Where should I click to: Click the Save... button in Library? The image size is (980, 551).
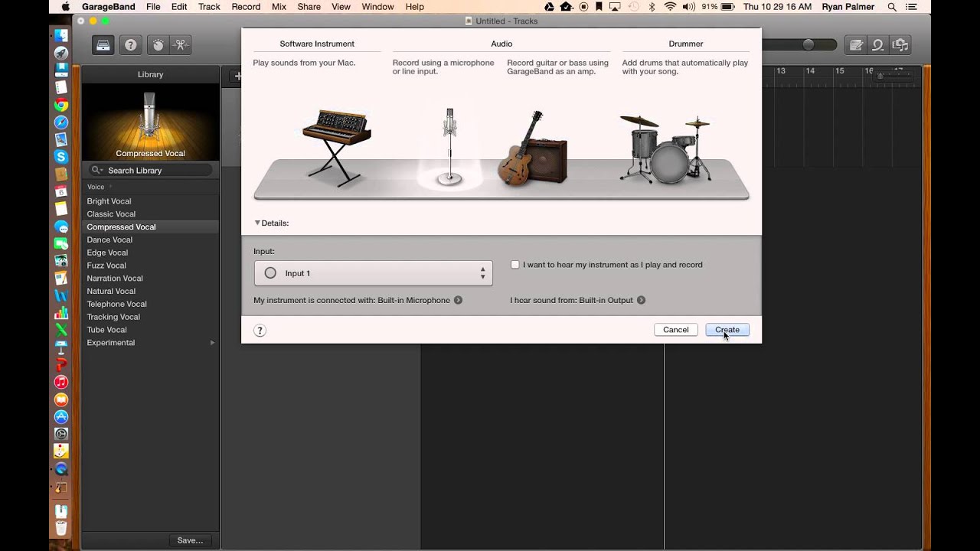click(190, 540)
